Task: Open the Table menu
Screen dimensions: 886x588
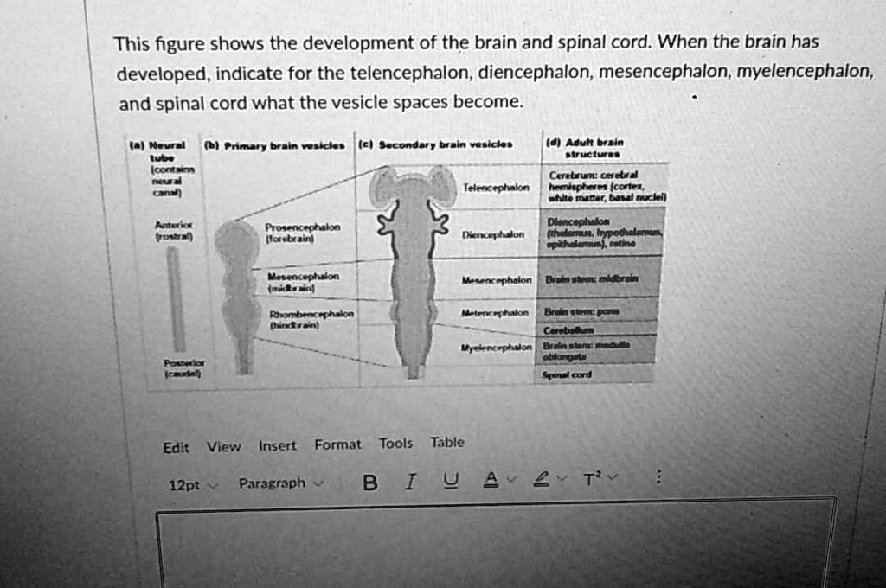Action: pyautogui.click(x=447, y=442)
